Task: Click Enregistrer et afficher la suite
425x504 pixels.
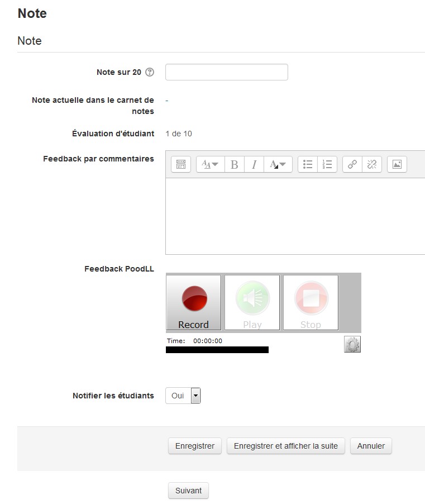Action: (286, 446)
